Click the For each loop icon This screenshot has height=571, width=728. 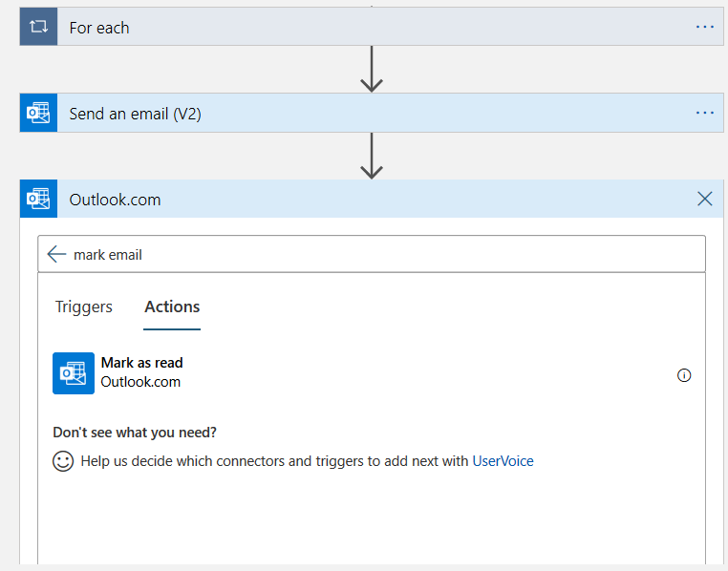pyautogui.click(x=38, y=27)
